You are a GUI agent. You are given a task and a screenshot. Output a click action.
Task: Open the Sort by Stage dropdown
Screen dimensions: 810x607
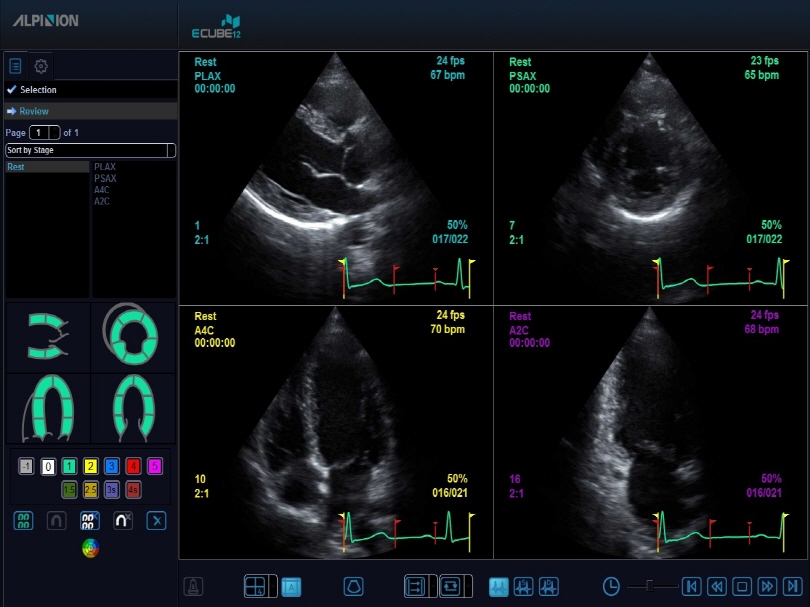pyautogui.click(x=90, y=150)
